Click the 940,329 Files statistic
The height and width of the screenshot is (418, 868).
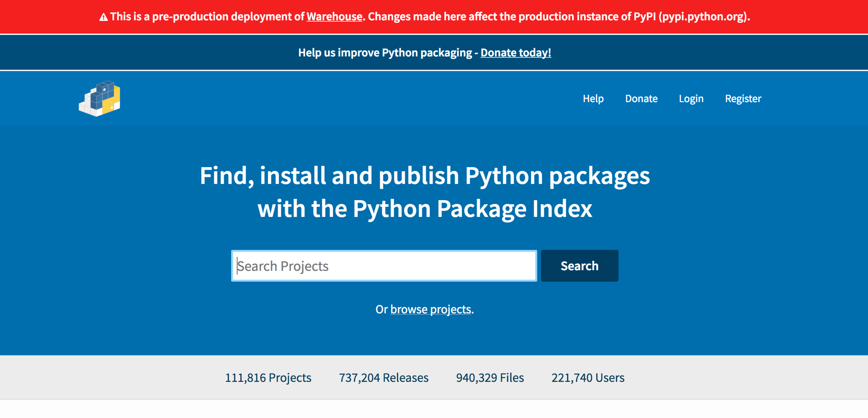pos(490,378)
